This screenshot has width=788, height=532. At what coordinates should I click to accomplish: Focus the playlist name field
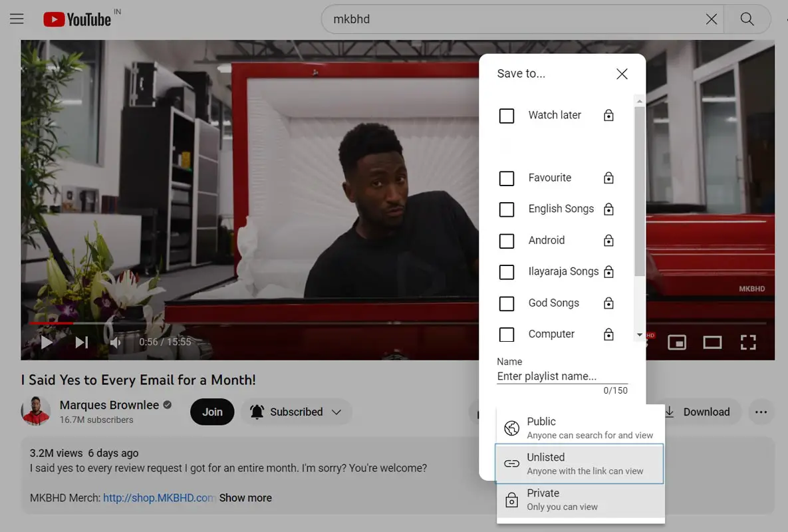pyautogui.click(x=562, y=376)
